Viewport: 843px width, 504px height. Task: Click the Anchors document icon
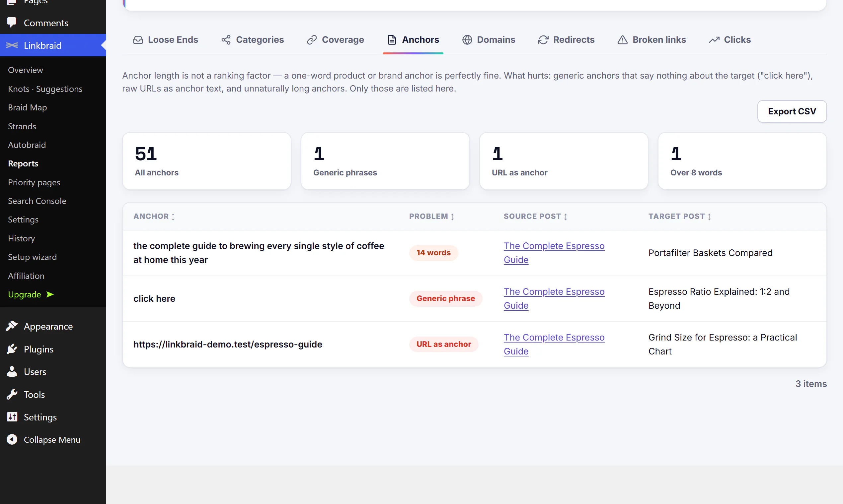point(392,40)
